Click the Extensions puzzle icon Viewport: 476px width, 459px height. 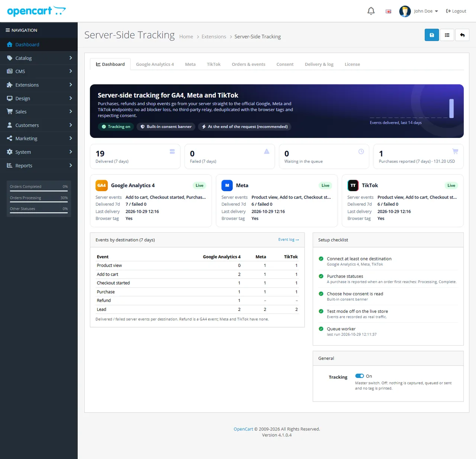click(10, 85)
